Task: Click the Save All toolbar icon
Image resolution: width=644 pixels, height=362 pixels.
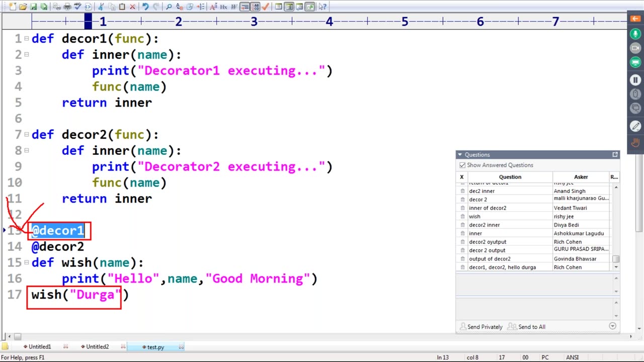Action: 44,7
